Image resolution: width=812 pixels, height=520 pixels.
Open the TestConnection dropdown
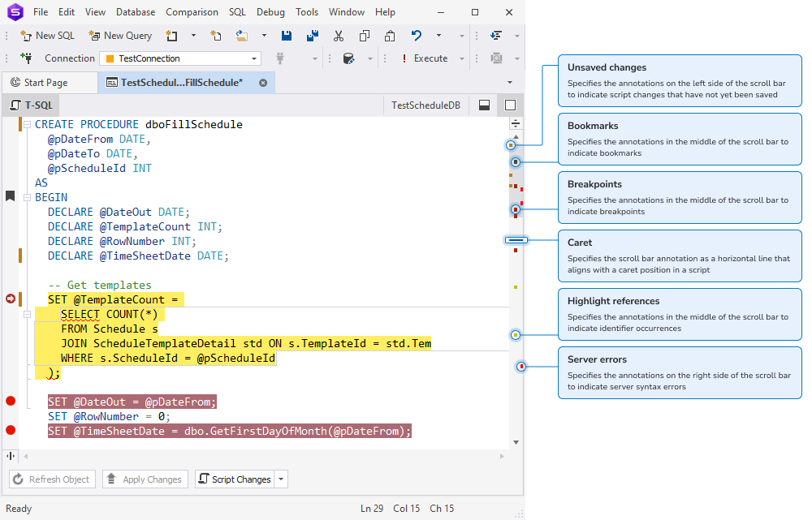[x=253, y=58]
